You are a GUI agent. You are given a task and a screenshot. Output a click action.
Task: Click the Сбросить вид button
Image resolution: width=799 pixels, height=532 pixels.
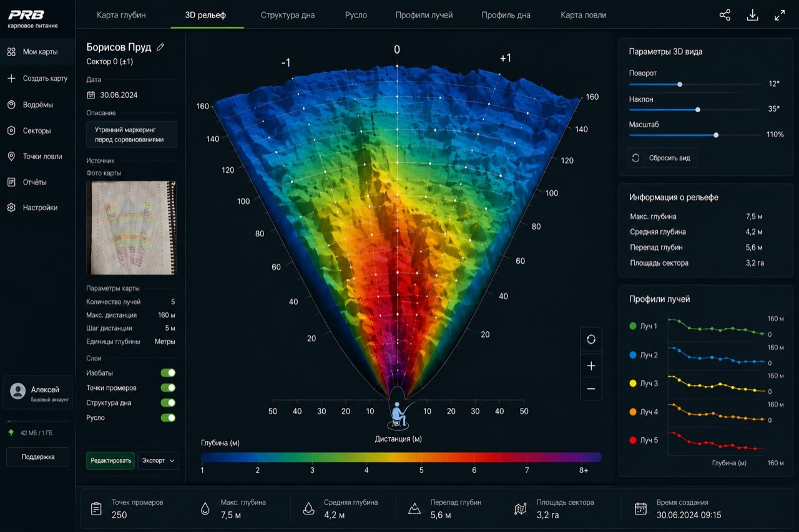point(662,158)
